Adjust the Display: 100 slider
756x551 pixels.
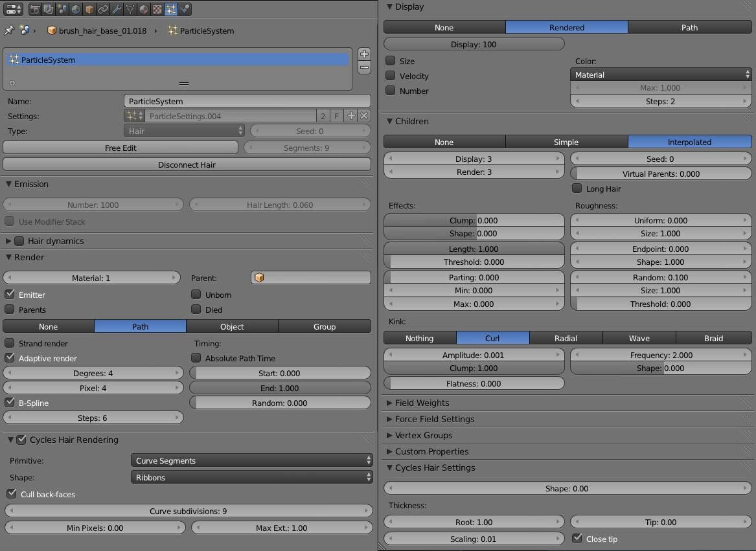tap(474, 44)
